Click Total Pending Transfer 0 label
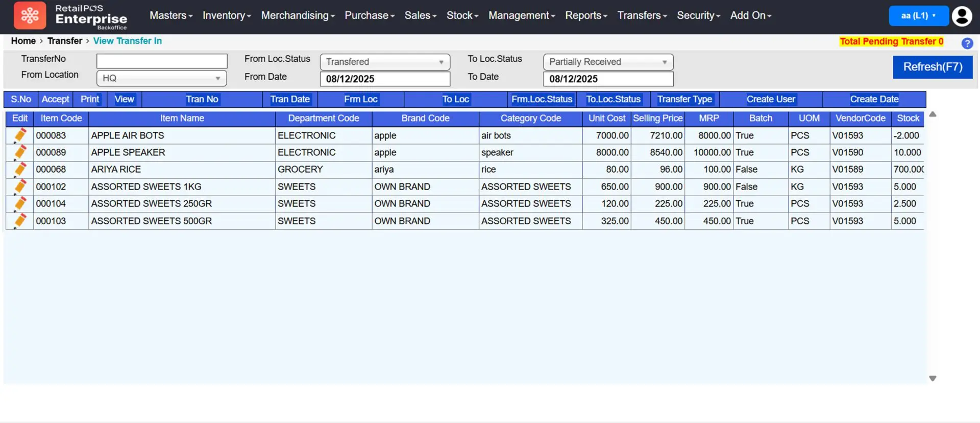This screenshot has width=980, height=423. click(892, 41)
